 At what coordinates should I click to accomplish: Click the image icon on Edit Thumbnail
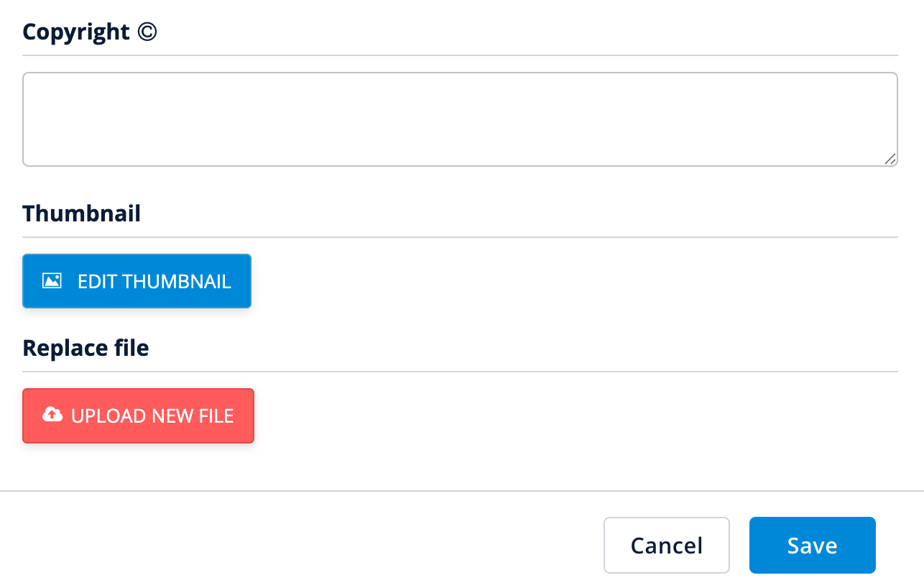(x=52, y=281)
